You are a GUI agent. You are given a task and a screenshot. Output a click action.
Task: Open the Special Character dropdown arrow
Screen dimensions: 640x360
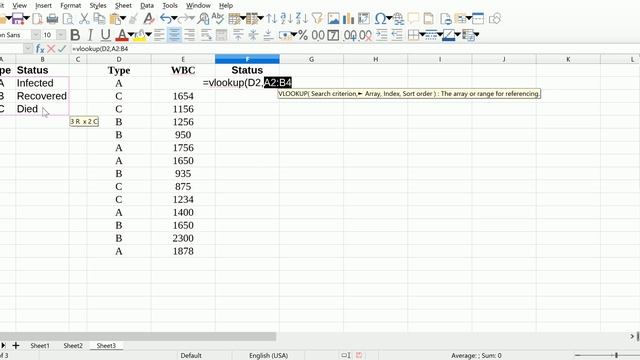[x=389, y=19]
